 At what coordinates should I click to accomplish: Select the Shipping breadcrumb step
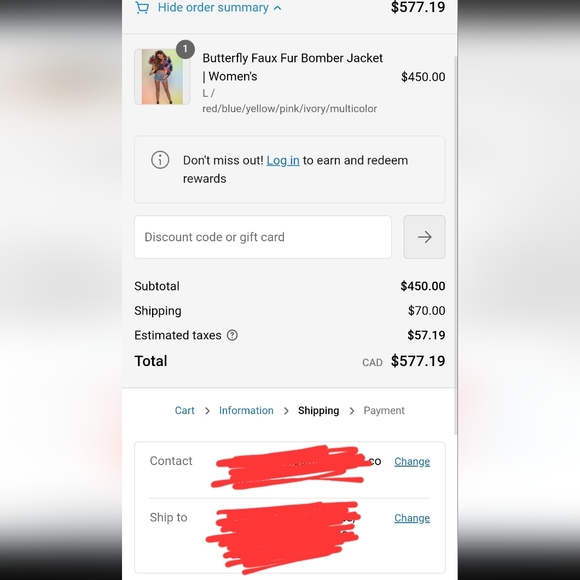point(318,410)
